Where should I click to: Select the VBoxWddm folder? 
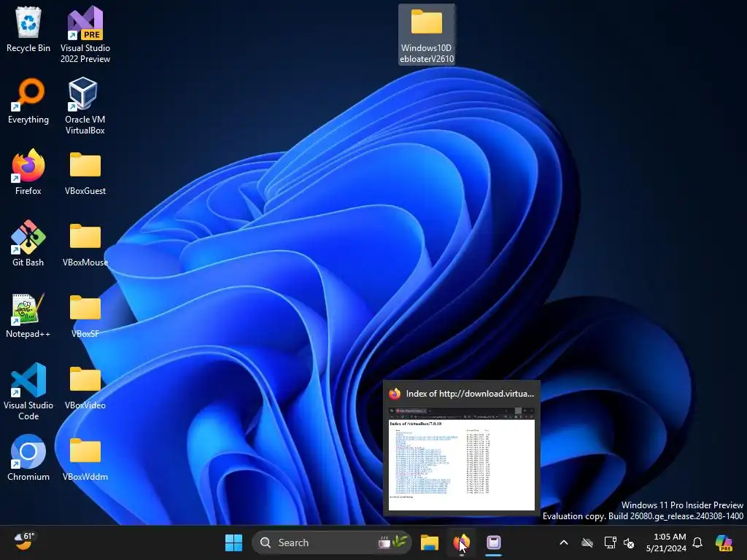85,459
